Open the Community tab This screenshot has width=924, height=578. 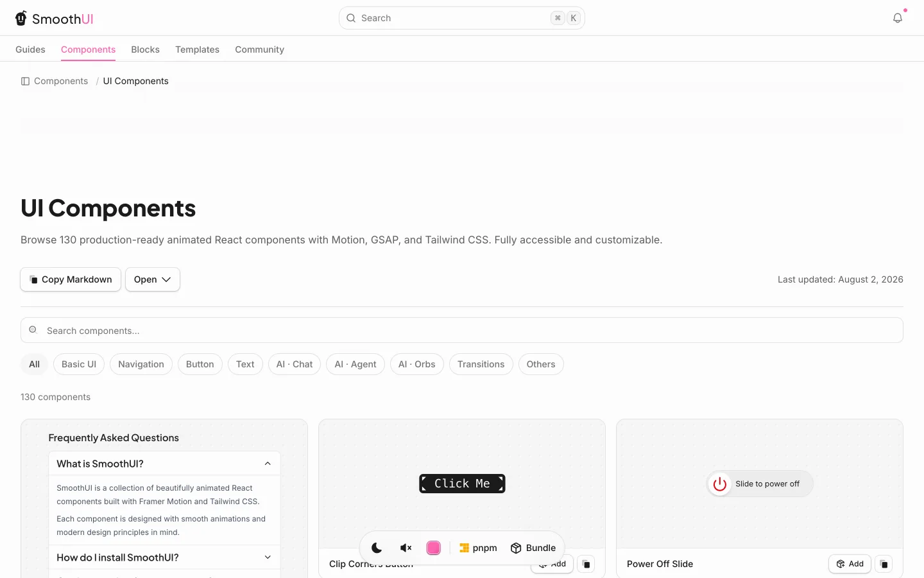click(259, 49)
